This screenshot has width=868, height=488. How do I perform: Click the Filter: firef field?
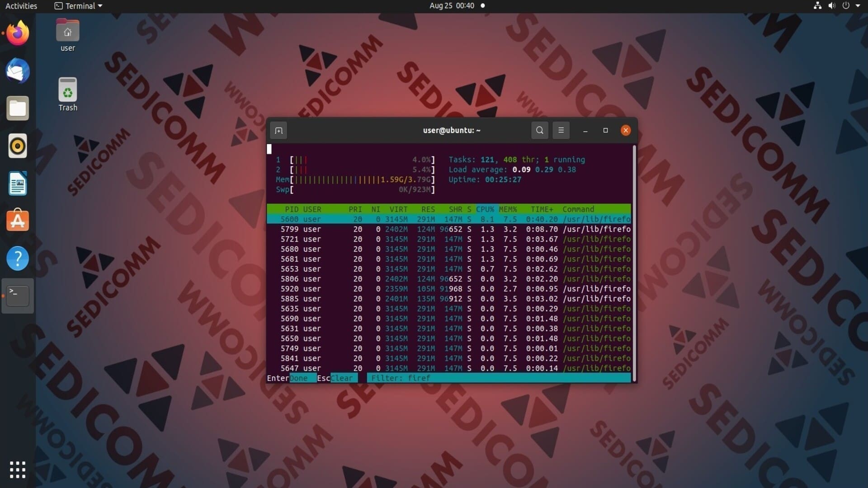[499, 378]
